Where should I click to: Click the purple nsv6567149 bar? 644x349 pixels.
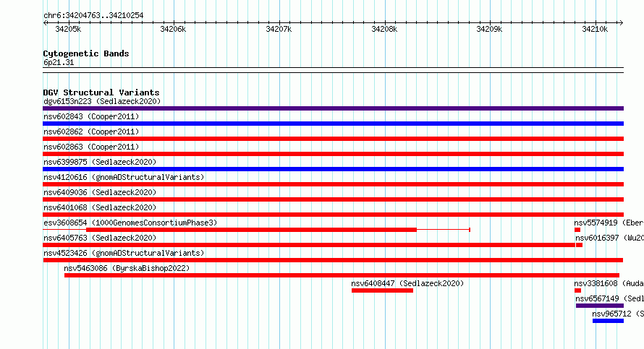[x=600, y=306]
